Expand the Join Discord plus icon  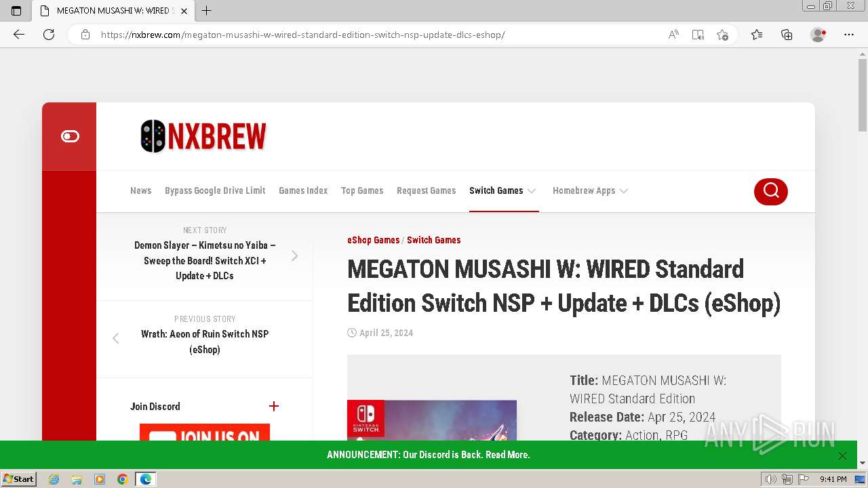(274, 406)
